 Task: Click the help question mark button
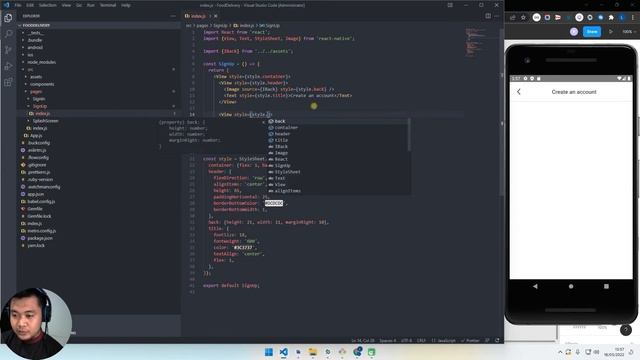625,330
